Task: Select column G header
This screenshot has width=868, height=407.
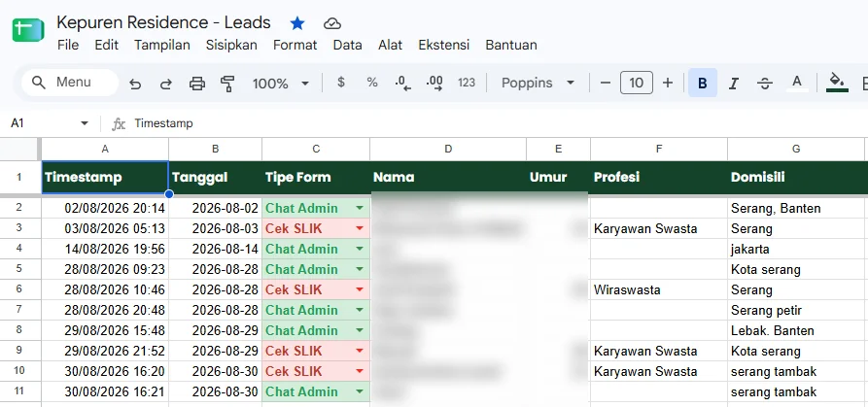Action: [x=796, y=149]
